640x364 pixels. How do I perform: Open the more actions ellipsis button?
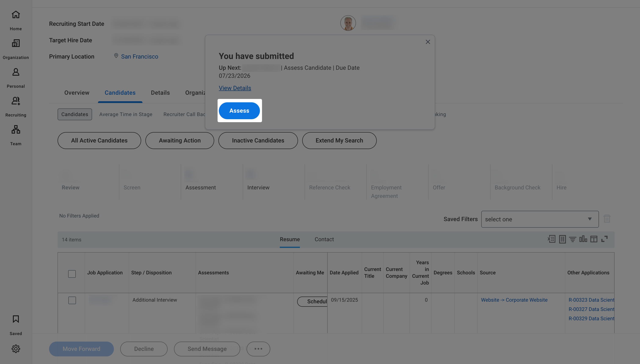pos(258,349)
